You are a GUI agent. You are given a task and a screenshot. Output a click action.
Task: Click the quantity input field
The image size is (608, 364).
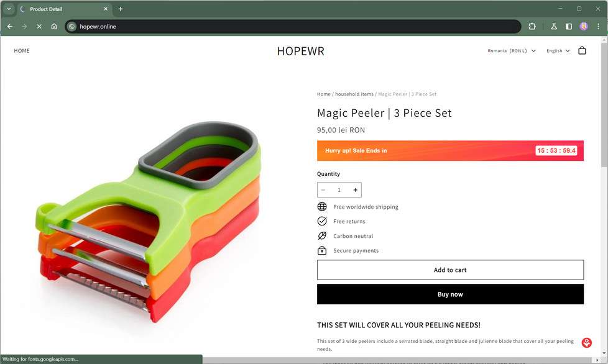pyautogui.click(x=339, y=189)
